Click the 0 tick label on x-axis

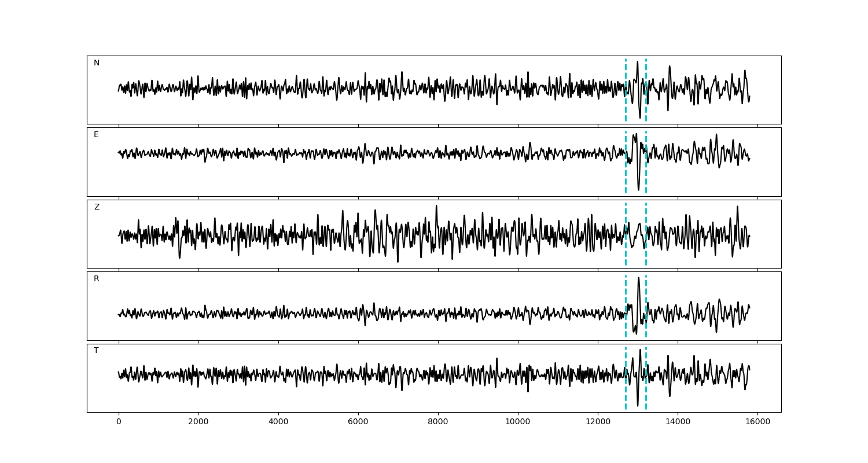coord(119,422)
